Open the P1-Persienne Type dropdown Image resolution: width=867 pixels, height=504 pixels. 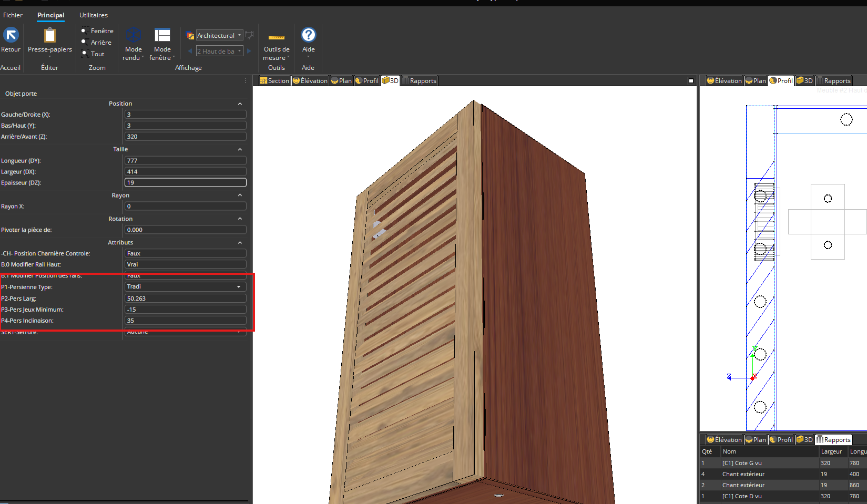coord(238,287)
